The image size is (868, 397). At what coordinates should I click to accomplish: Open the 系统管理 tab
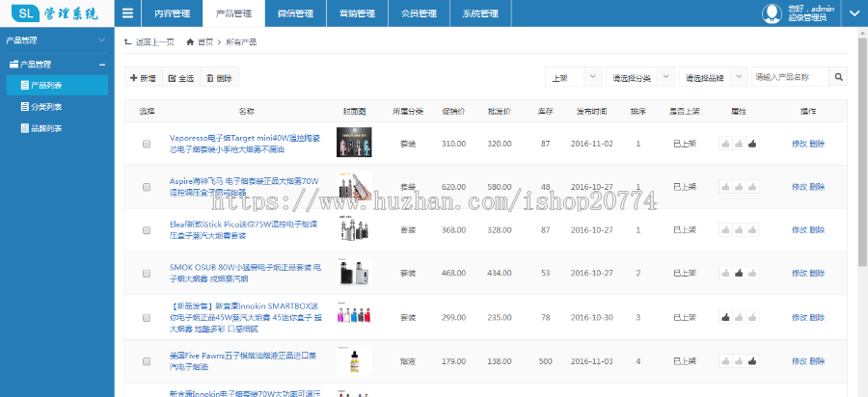(x=480, y=13)
